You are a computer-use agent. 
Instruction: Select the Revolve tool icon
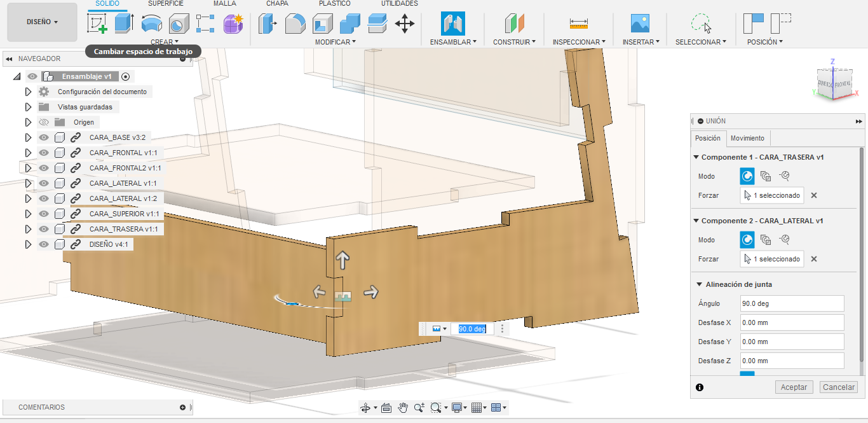151,24
